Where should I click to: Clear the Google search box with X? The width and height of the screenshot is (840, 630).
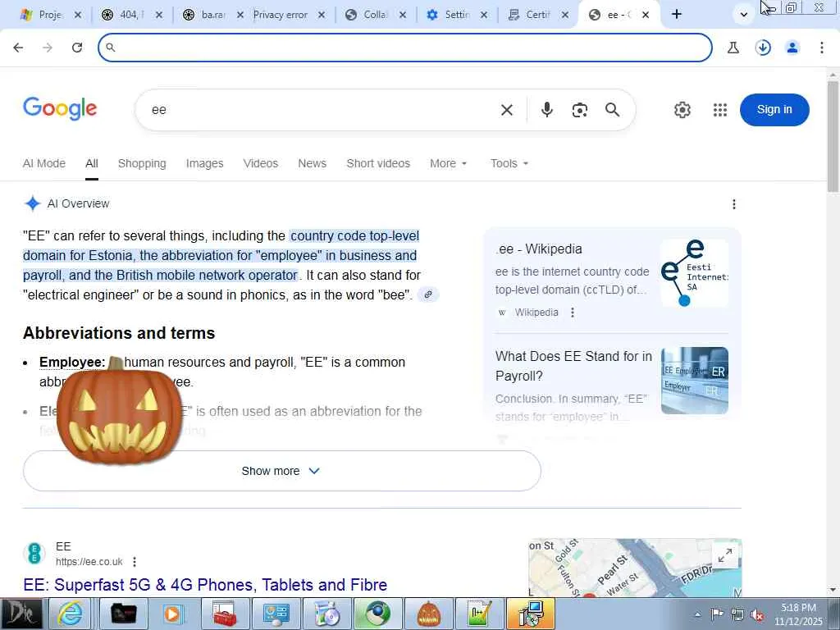[x=507, y=110]
